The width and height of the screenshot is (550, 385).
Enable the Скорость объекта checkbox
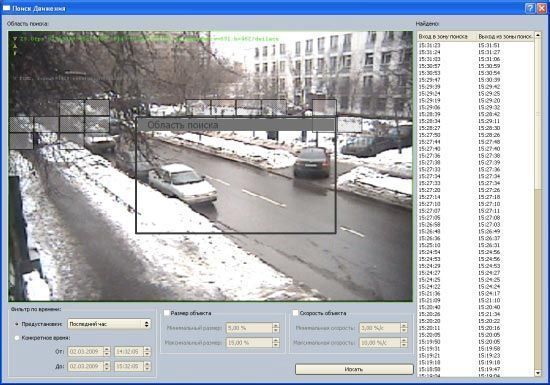click(295, 313)
